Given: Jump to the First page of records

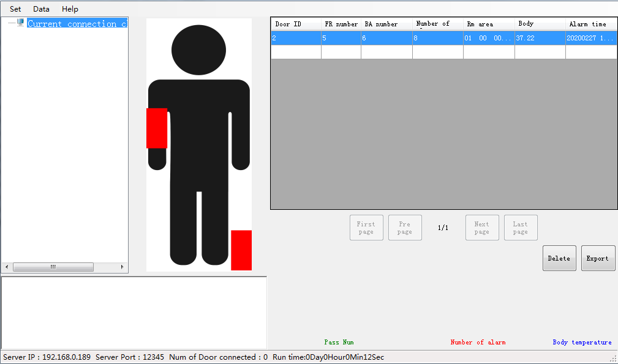Looking at the screenshot, I should (366, 228).
